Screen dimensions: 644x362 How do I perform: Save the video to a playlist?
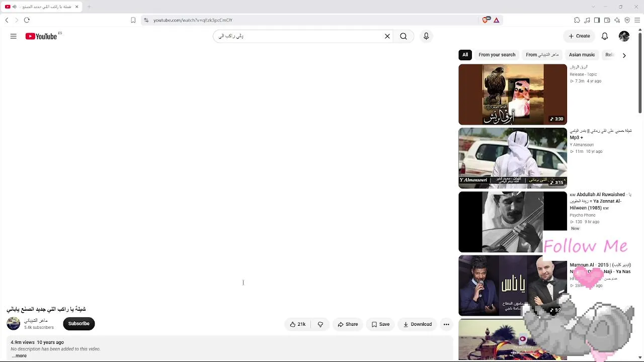pos(381,324)
